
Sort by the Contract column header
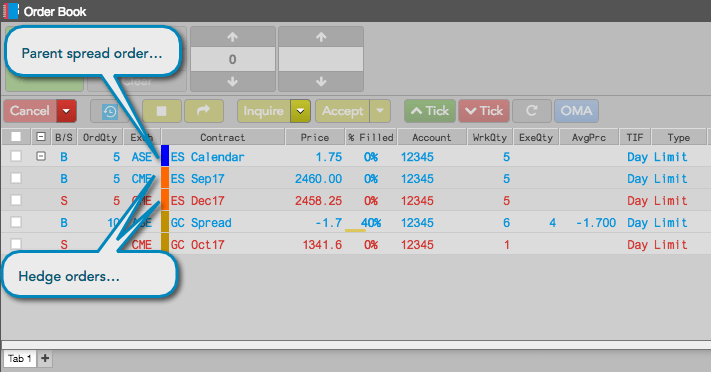coord(223,137)
